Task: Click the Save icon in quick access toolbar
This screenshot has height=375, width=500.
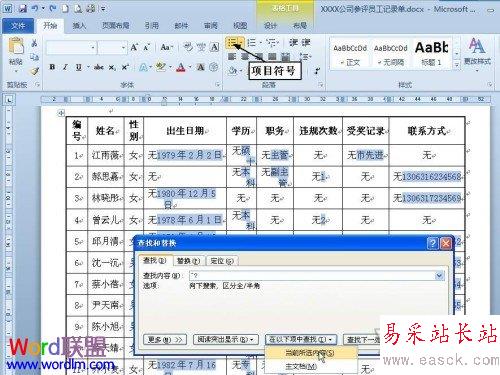Action: click(23, 9)
